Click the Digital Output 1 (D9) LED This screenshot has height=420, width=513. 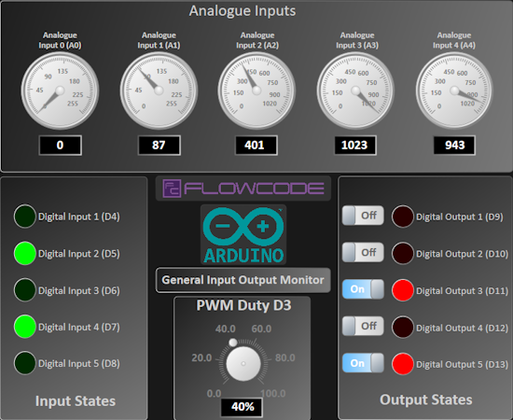pyautogui.click(x=403, y=217)
